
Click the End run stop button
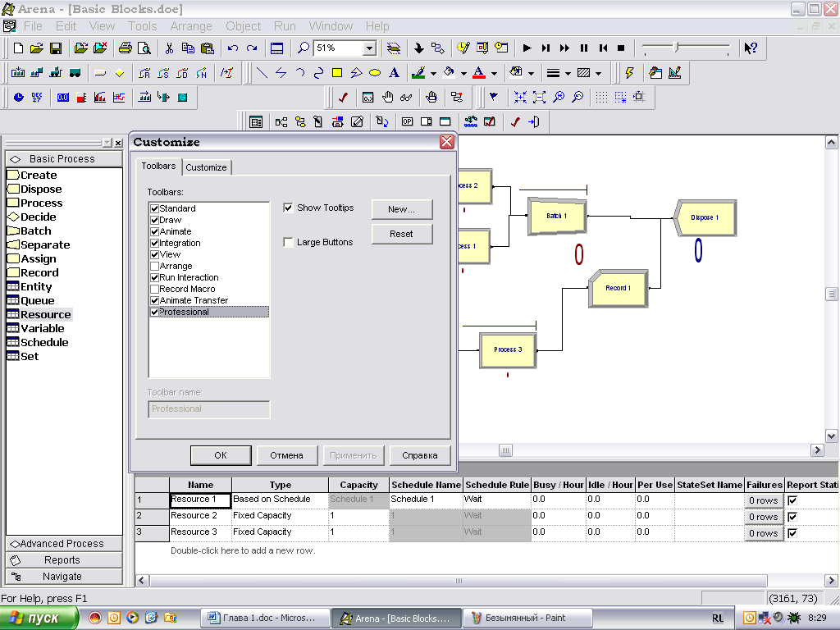[621, 48]
